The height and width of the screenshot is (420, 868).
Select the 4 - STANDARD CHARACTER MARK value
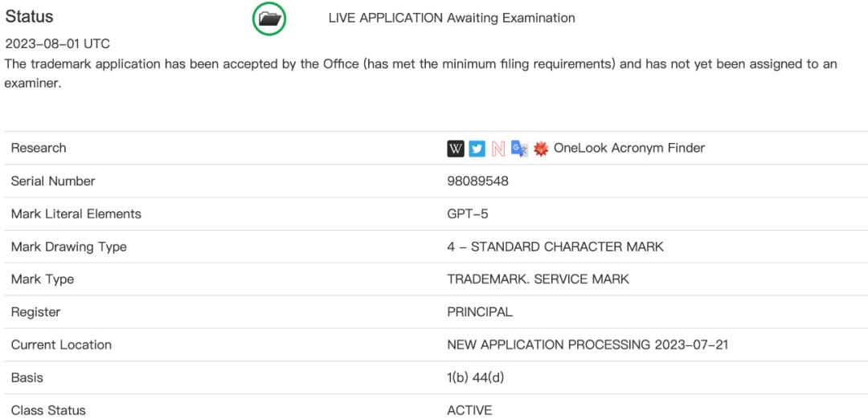[555, 247]
